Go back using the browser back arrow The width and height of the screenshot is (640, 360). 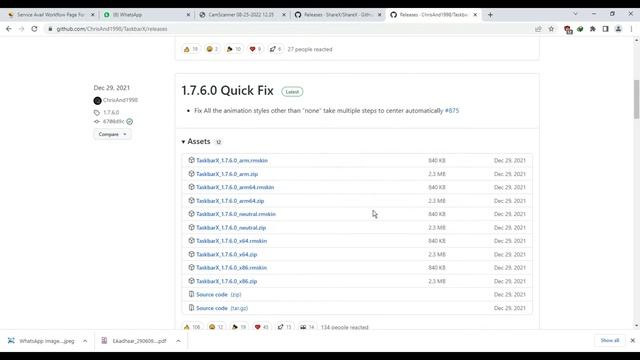pyautogui.click(x=9, y=29)
